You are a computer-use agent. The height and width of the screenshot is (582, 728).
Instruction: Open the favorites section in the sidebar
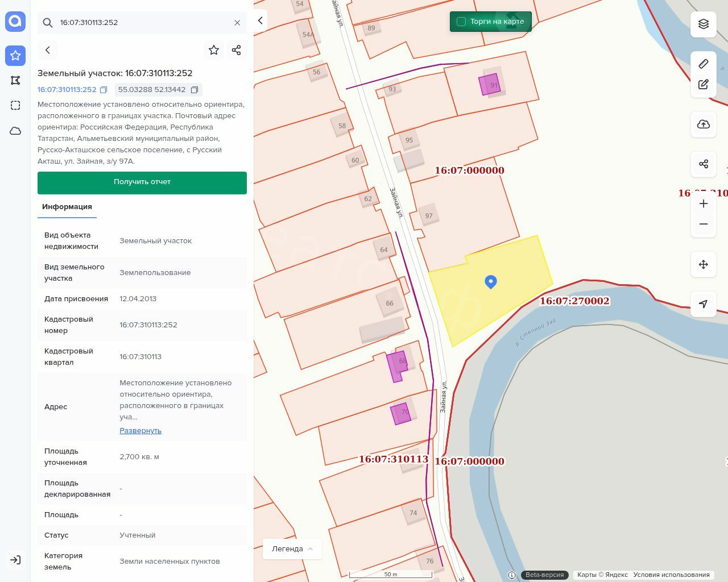(15, 55)
